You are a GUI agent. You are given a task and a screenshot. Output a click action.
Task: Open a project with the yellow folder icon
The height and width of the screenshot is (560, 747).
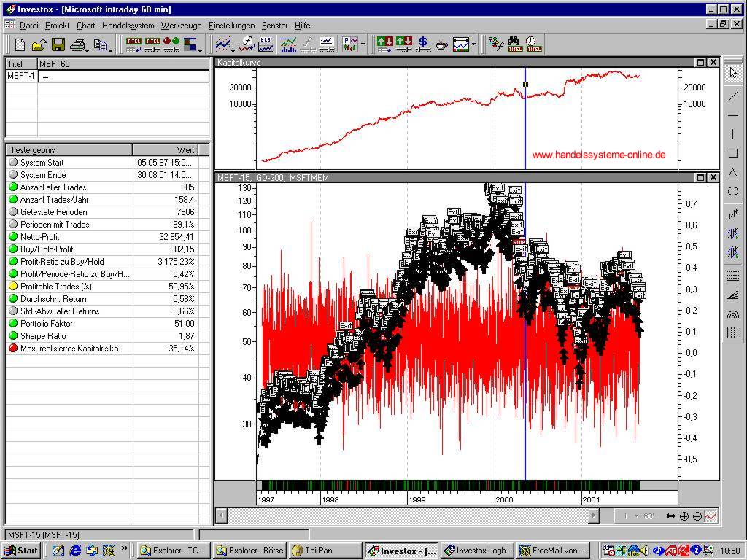click(39, 44)
